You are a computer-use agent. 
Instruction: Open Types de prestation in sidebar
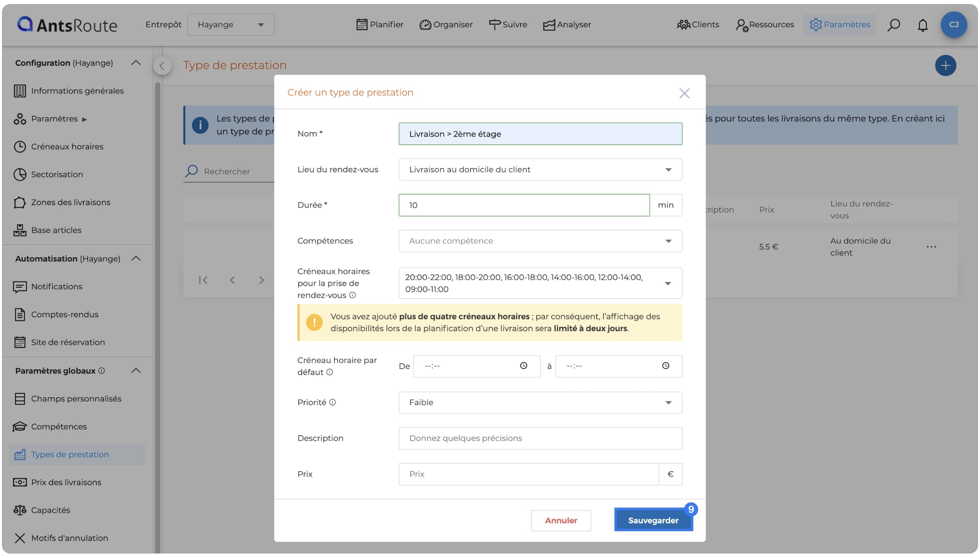(77, 455)
